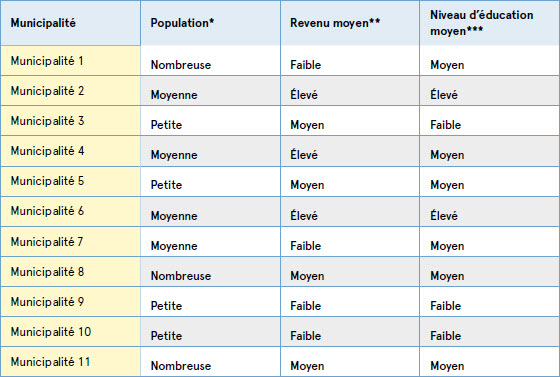Click the Municipalité column header
This screenshot has width=560, height=377.
click(x=70, y=23)
